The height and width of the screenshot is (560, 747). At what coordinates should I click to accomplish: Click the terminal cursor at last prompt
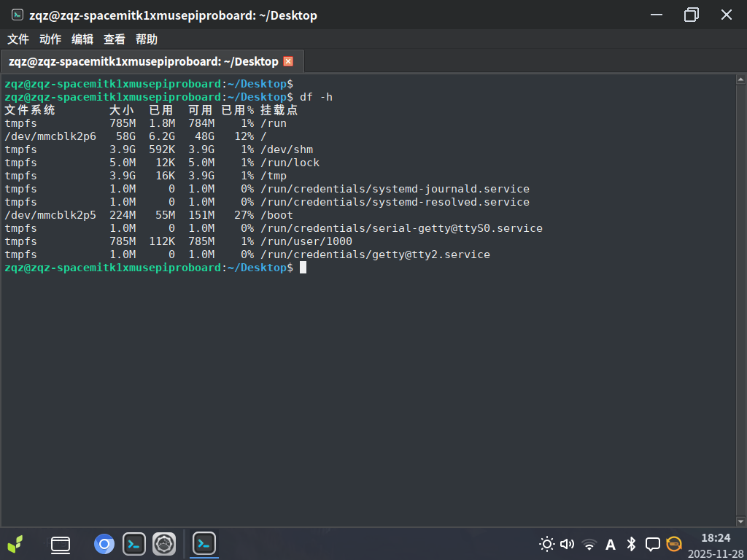click(x=303, y=268)
